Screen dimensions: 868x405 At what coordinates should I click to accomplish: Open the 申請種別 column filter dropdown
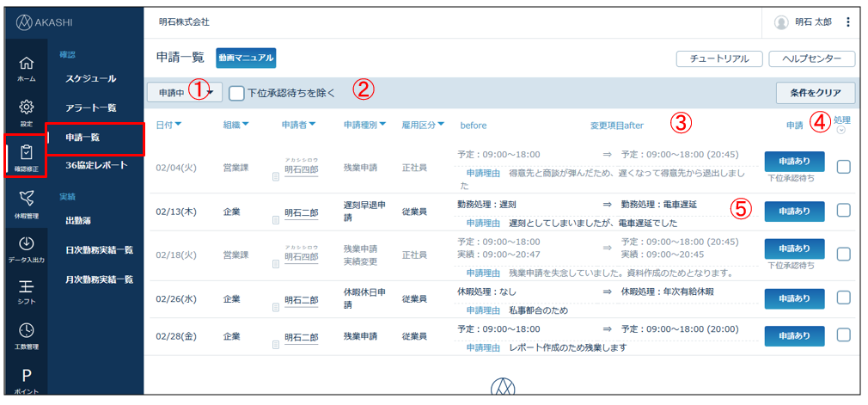tap(365, 126)
